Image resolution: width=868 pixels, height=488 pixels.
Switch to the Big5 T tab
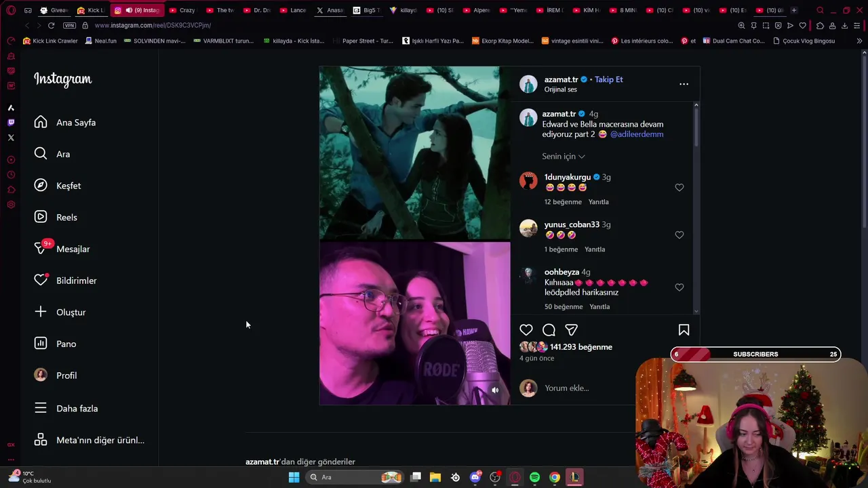coord(366,10)
